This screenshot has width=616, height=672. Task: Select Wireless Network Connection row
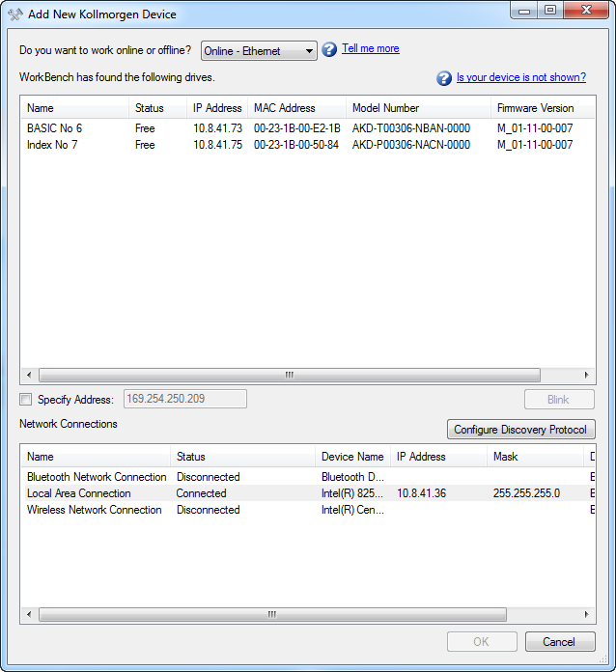tap(307, 510)
